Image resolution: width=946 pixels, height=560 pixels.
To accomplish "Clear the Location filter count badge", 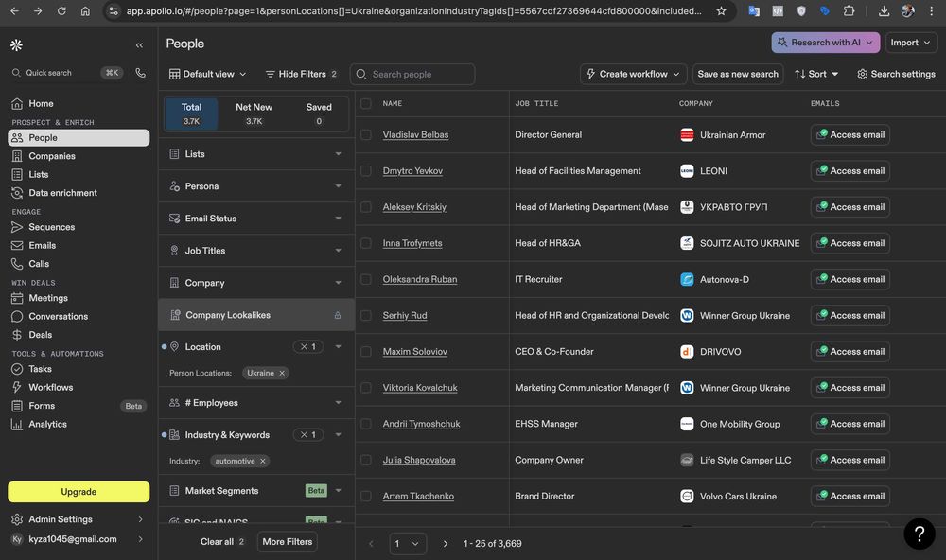I will tap(308, 346).
